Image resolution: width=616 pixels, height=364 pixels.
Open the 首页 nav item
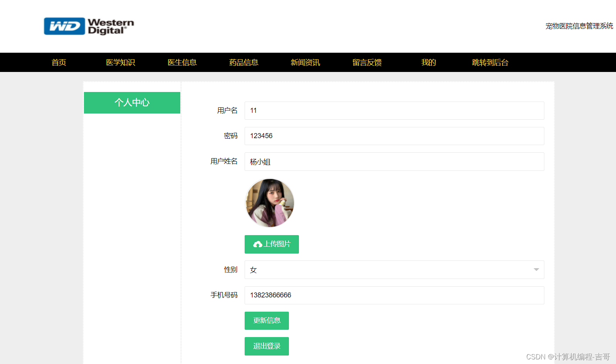coord(59,62)
